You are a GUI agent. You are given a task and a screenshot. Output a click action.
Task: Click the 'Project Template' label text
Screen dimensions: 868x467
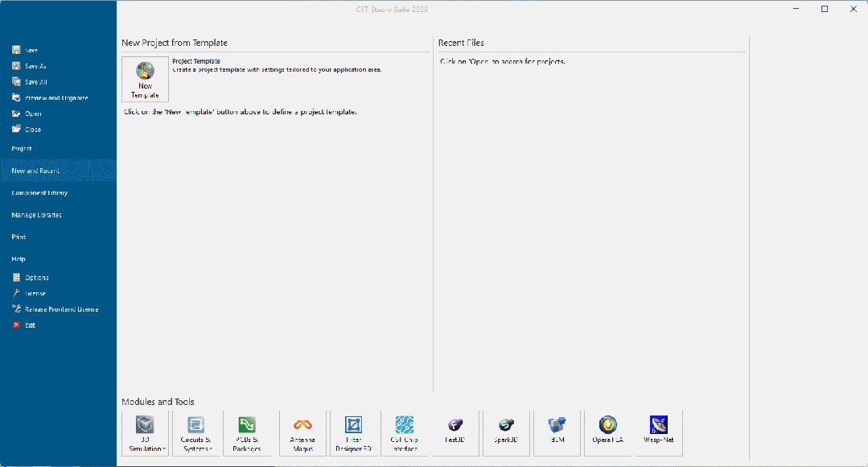point(196,61)
